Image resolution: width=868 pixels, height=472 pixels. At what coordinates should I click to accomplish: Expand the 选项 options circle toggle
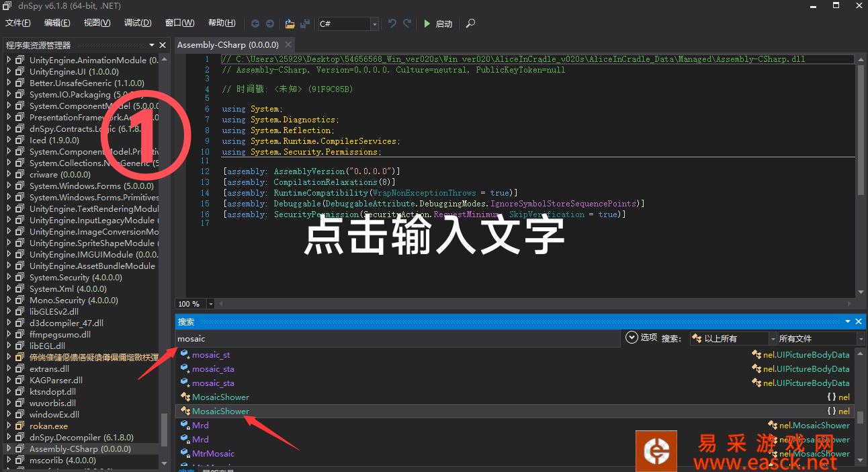click(632, 338)
